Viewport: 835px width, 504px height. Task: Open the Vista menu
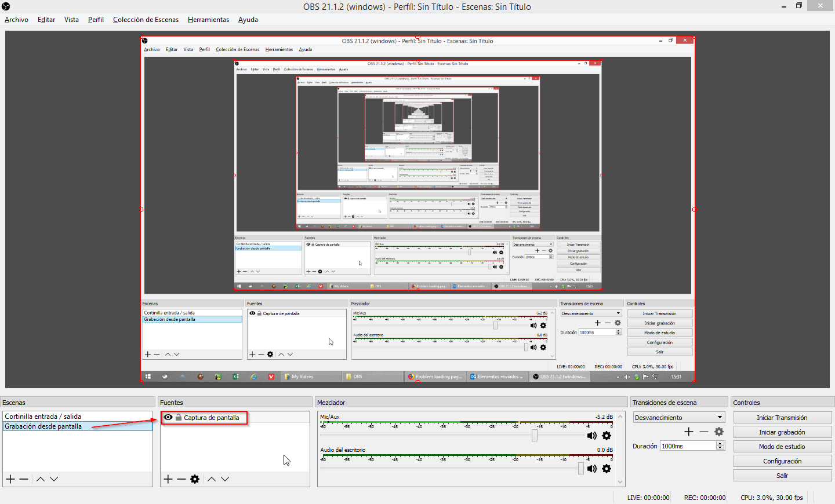coord(71,20)
